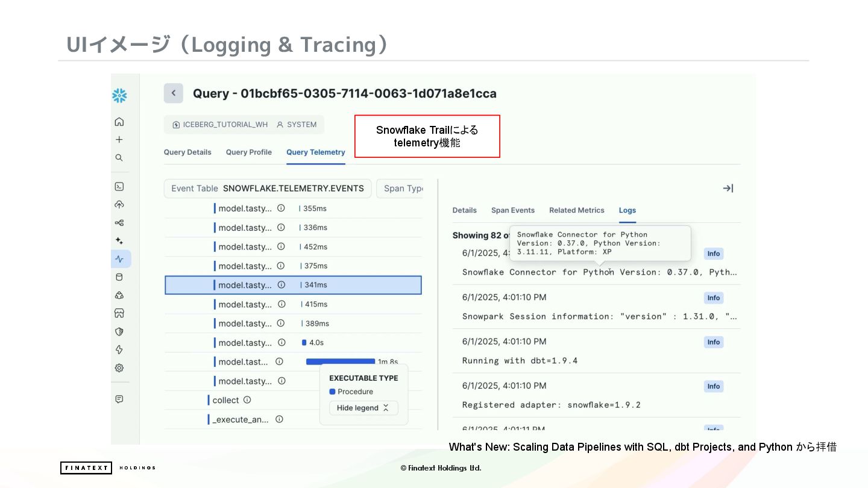The height and width of the screenshot is (488, 868).
Task: Click the lightning bolt icon in the sidebar
Action: point(119,349)
